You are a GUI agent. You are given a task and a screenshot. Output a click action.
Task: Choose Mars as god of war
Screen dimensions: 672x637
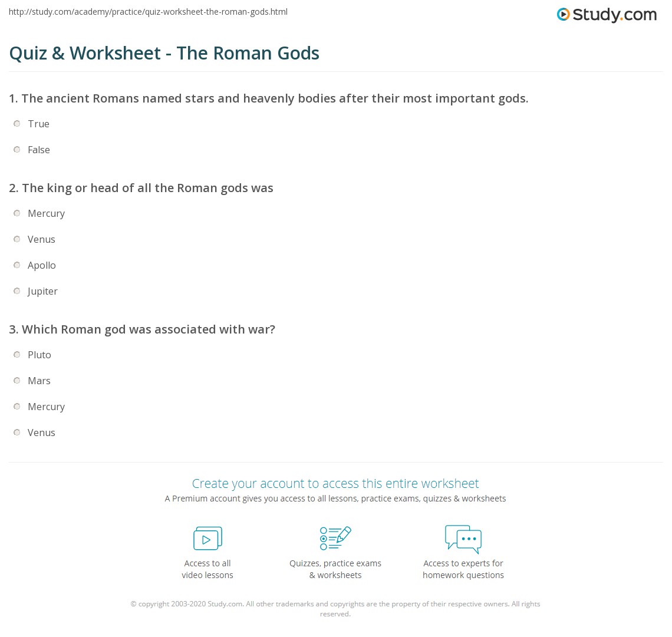(x=17, y=381)
